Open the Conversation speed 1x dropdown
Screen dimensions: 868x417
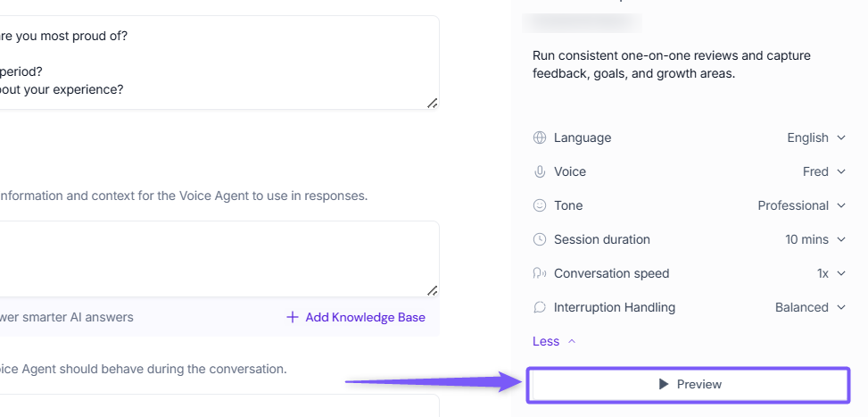pyautogui.click(x=830, y=273)
